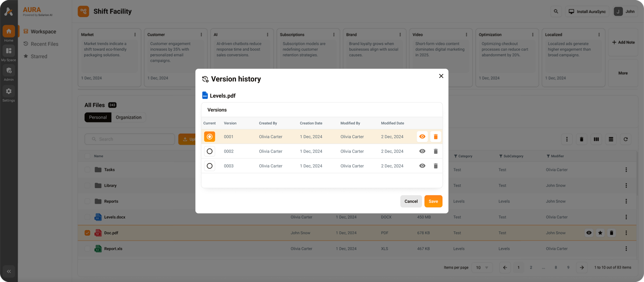Preview version 0003 with eye icon
Viewport: 644px width, 282px height.
click(x=422, y=166)
